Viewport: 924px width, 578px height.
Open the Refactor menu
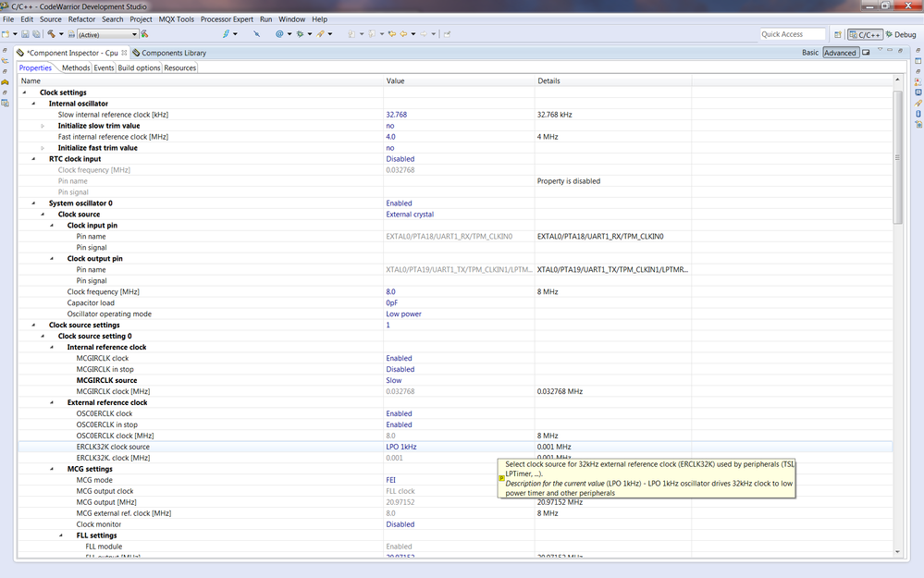coord(81,19)
